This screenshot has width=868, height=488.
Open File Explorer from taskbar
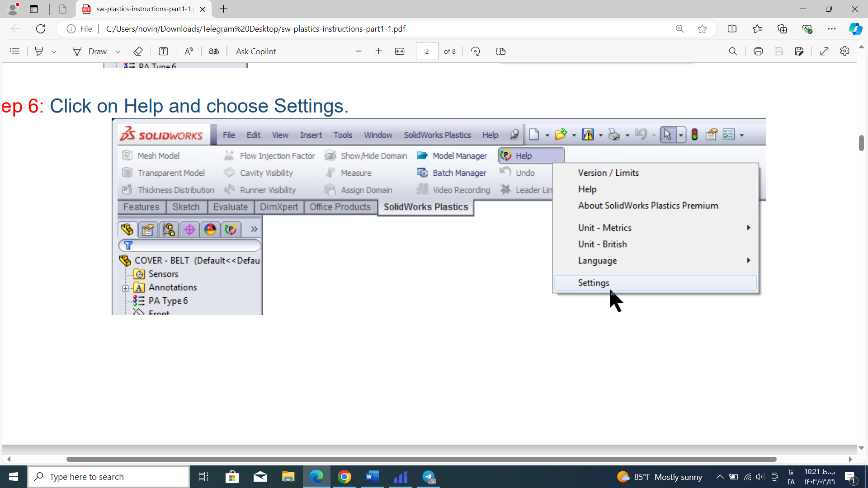(288, 477)
